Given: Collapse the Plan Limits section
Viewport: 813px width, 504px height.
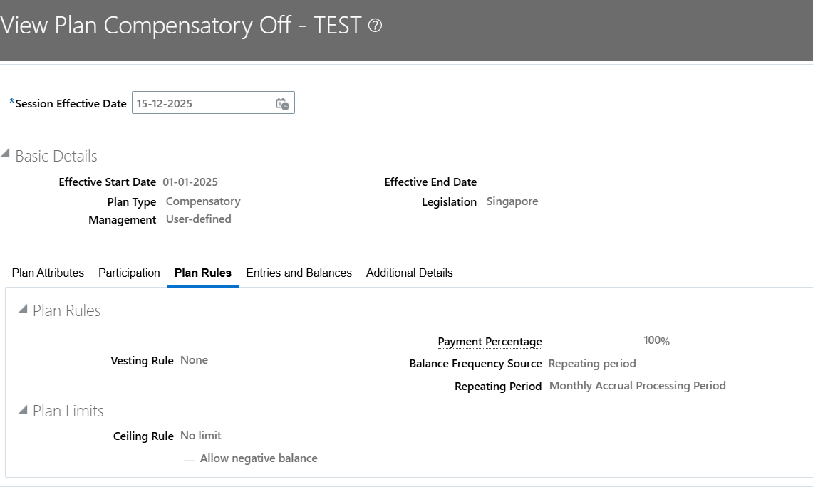Looking at the screenshot, I should pyautogui.click(x=23, y=409).
